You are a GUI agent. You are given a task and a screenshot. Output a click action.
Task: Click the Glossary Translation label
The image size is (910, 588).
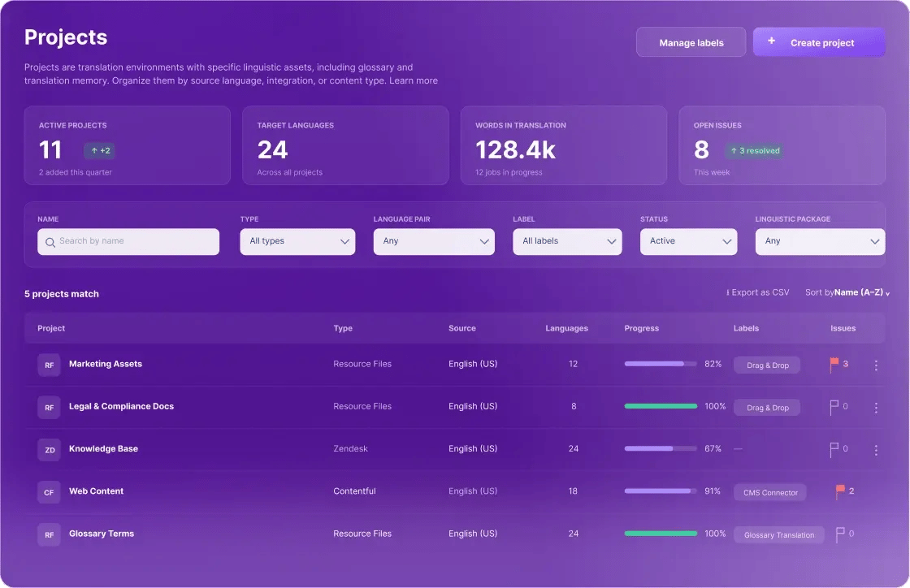779,534
